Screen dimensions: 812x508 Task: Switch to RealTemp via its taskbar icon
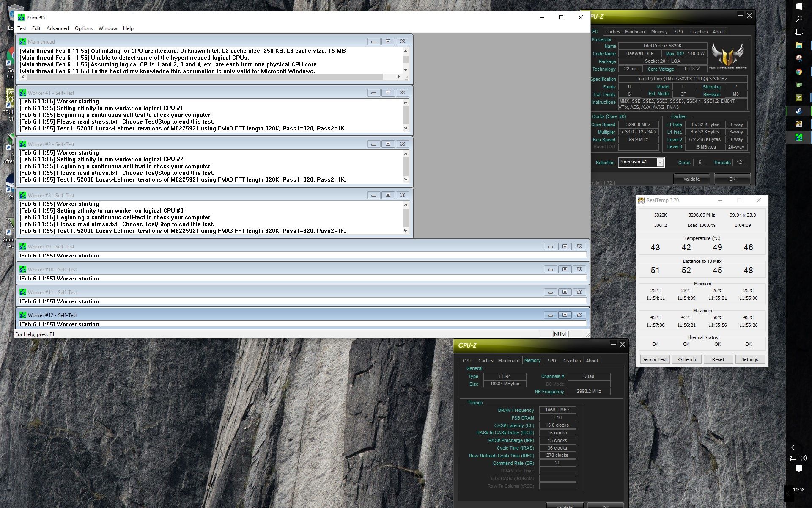799,124
